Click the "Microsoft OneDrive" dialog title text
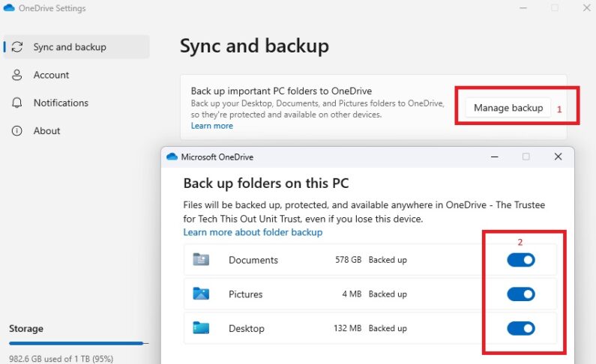Screen dimensions: 596x364 tap(217, 157)
